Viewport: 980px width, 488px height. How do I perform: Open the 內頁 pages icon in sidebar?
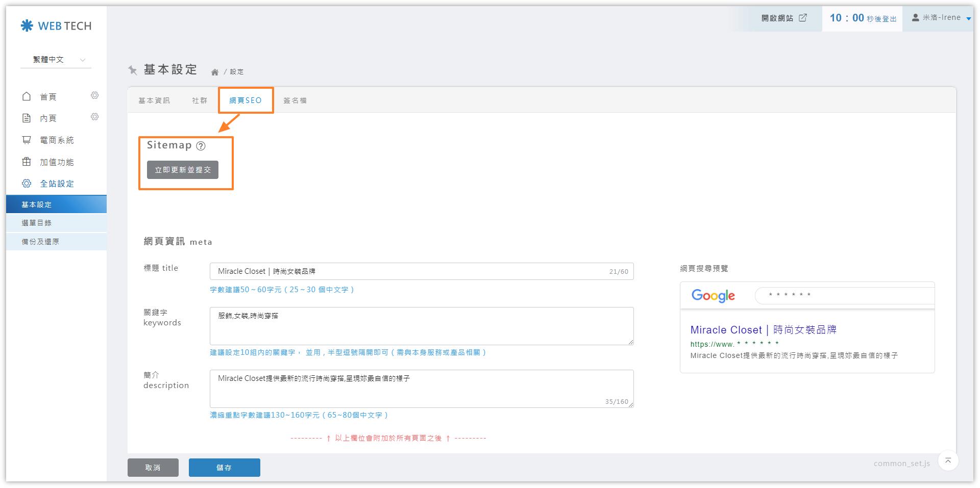(28, 118)
